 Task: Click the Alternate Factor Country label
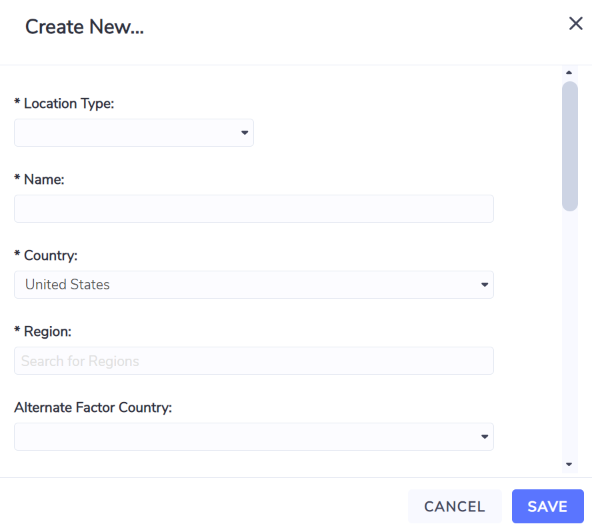click(93, 407)
